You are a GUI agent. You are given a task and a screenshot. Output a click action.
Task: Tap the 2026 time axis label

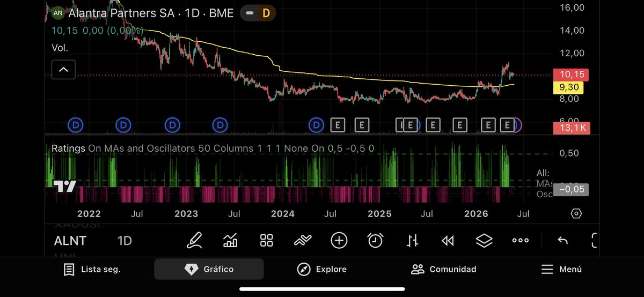coord(476,213)
